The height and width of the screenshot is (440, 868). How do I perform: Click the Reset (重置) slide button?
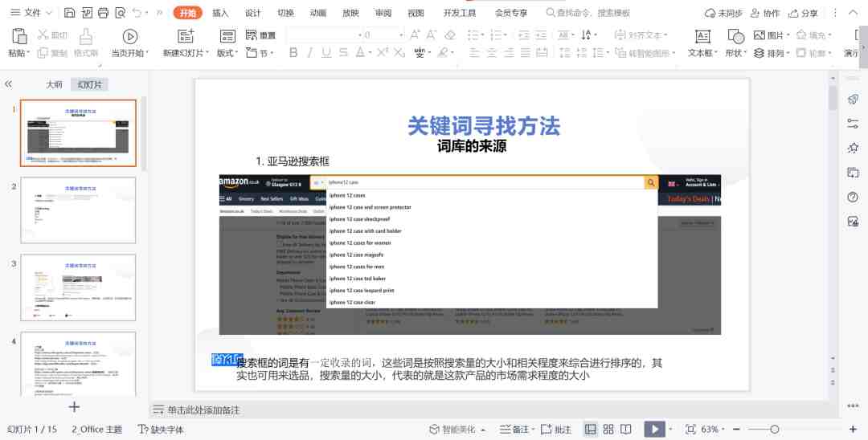(260, 35)
